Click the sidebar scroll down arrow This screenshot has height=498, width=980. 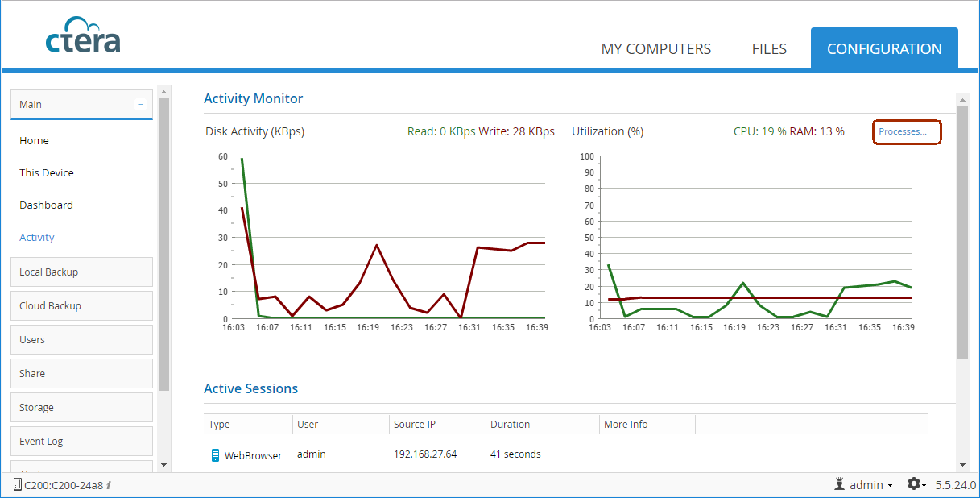164,465
